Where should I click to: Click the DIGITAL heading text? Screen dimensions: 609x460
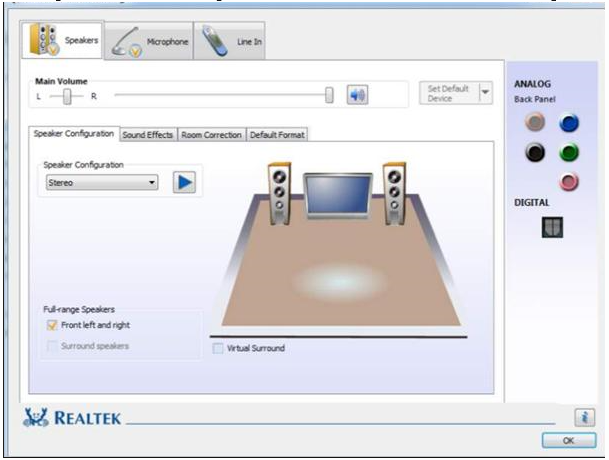click(x=532, y=202)
